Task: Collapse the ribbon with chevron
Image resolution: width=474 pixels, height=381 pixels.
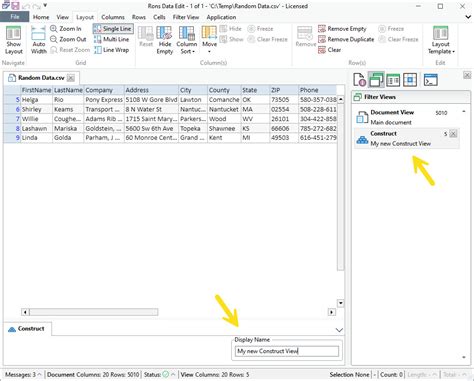Action: [468, 17]
